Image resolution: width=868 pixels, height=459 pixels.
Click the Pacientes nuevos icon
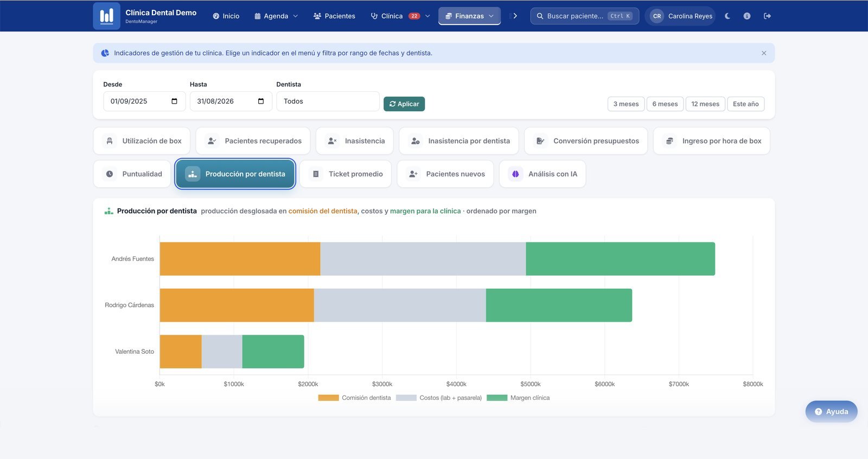413,174
